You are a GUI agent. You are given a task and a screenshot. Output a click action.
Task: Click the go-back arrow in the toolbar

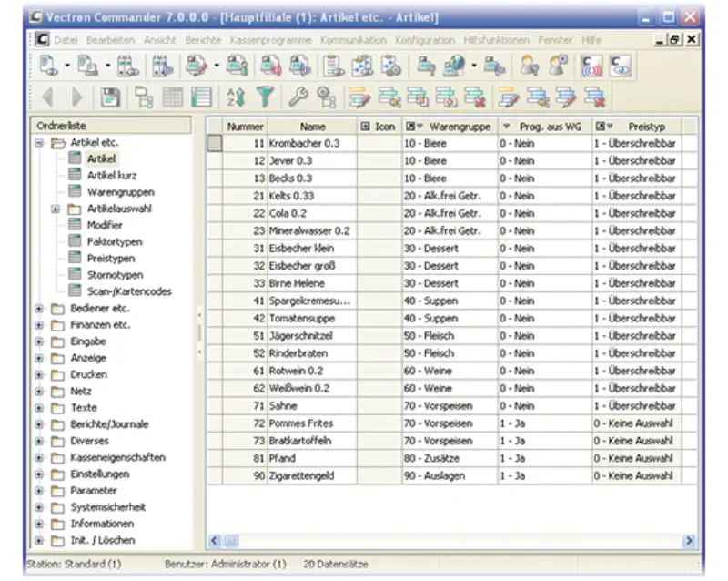47,97
